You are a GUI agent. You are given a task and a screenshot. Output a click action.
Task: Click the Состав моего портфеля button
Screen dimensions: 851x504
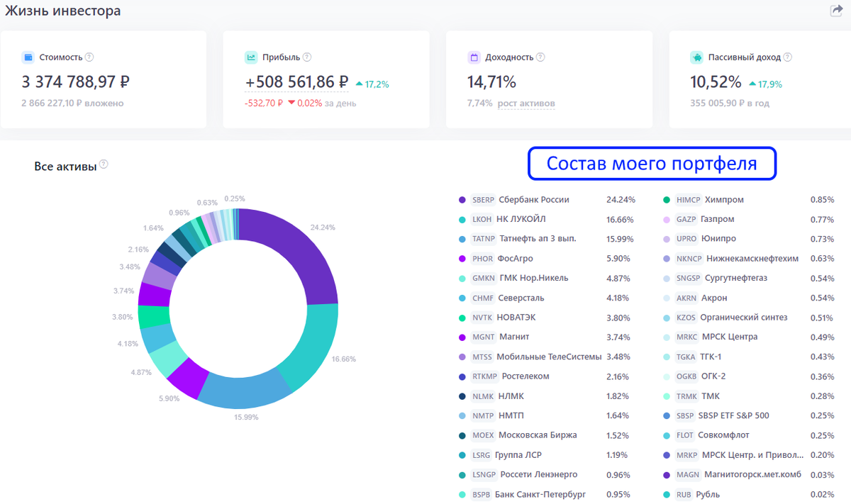click(652, 164)
